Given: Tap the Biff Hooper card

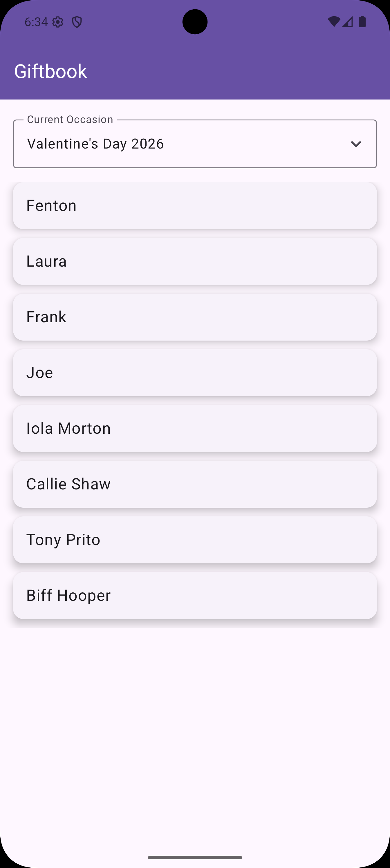Looking at the screenshot, I should [x=195, y=595].
